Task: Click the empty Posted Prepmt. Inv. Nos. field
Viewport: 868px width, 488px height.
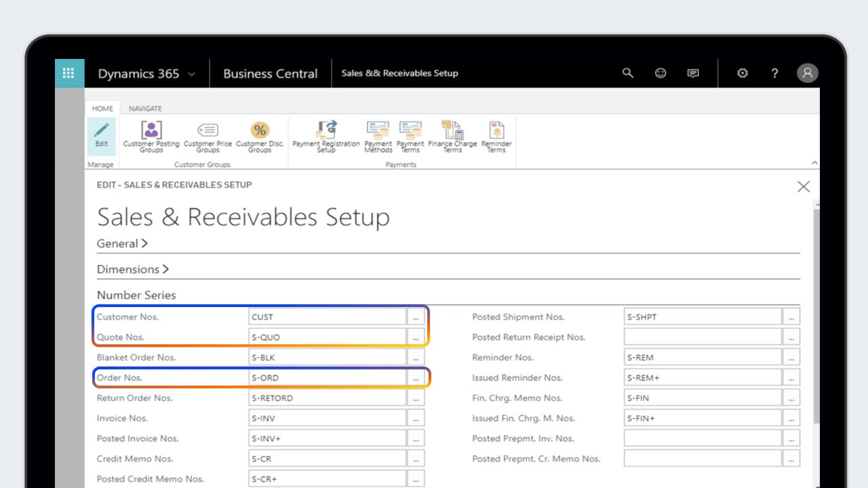Action: 703,439
